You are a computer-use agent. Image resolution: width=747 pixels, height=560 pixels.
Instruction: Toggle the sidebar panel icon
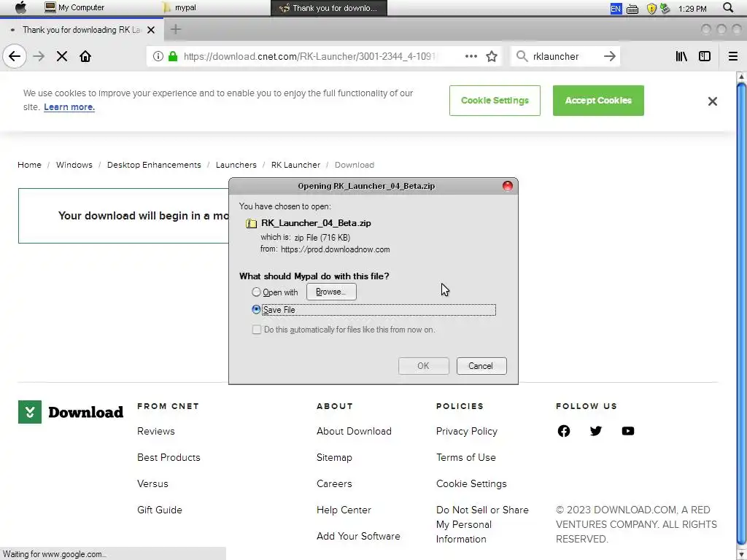[x=705, y=56]
